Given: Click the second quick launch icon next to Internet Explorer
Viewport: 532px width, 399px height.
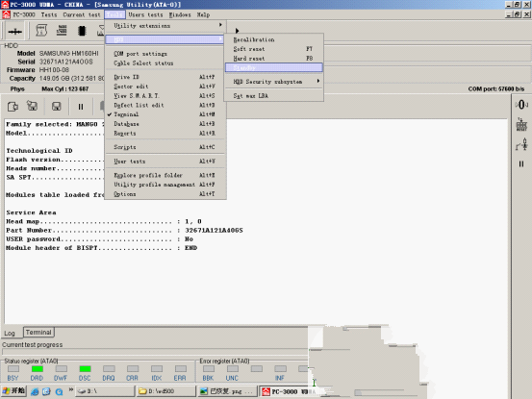Looking at the screenshot, I should [46, 391].
